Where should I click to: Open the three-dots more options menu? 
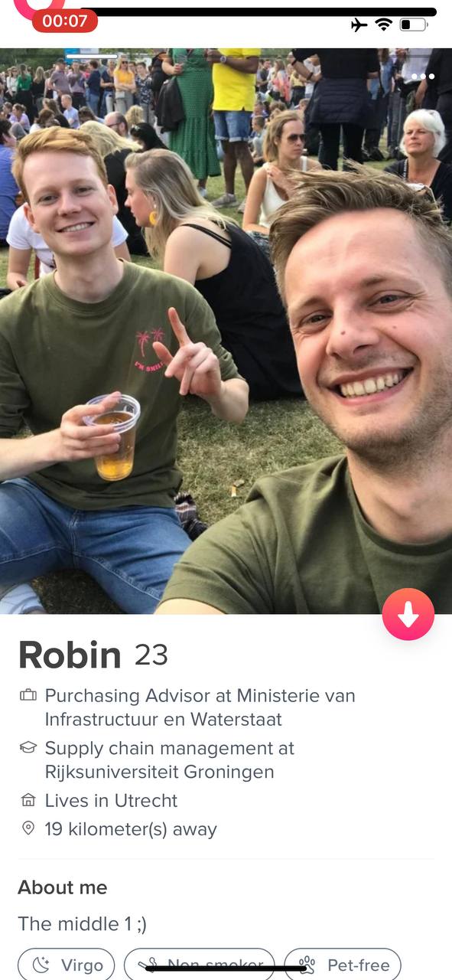[422, 77]
